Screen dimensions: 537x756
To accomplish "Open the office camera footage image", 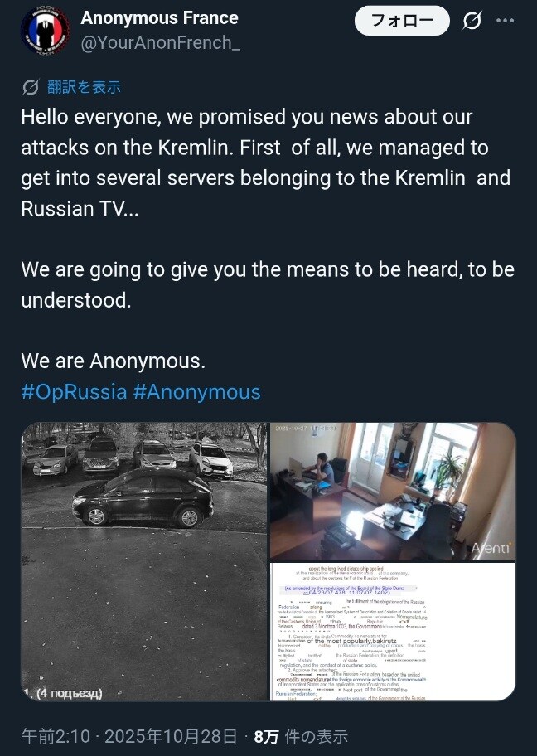I will [x=392, y=490].
